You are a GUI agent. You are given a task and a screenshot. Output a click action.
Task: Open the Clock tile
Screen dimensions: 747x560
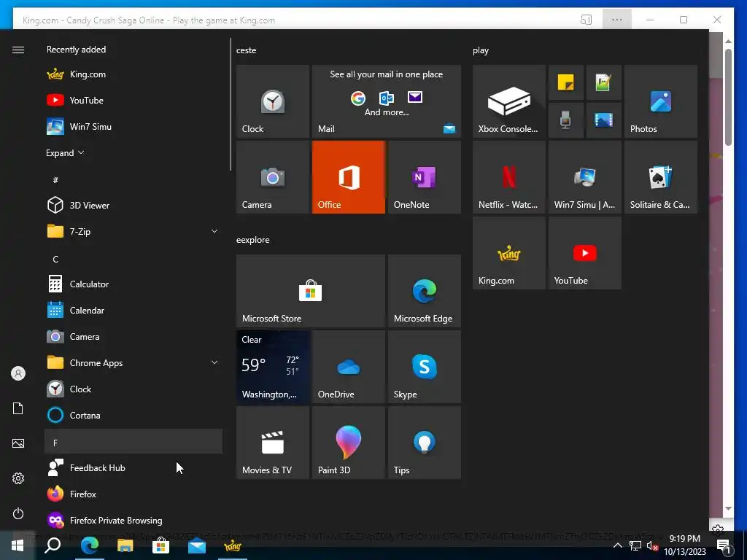273,101
